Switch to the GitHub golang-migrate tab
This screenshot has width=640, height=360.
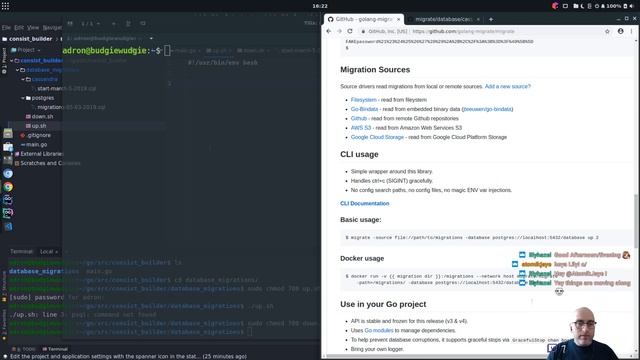[363, 19]
